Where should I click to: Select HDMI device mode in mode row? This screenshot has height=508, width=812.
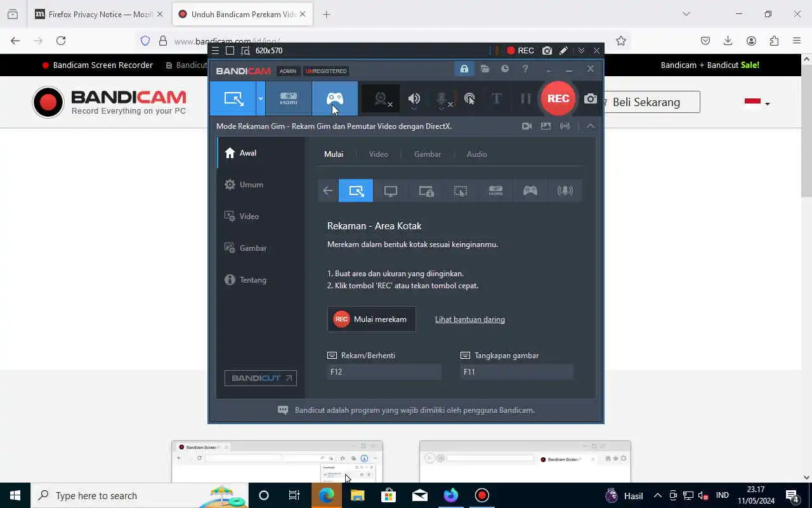[x=495, y=190]
